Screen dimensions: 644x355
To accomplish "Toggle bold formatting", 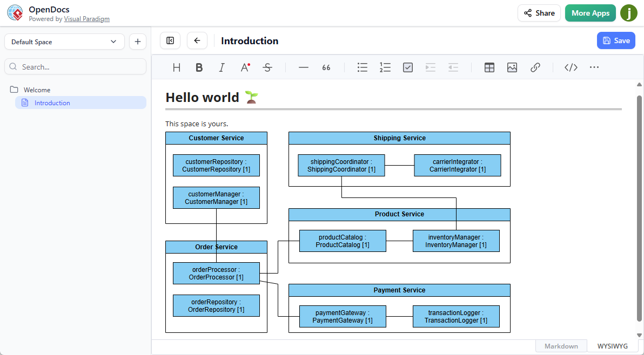I will [x=199, y=67].
